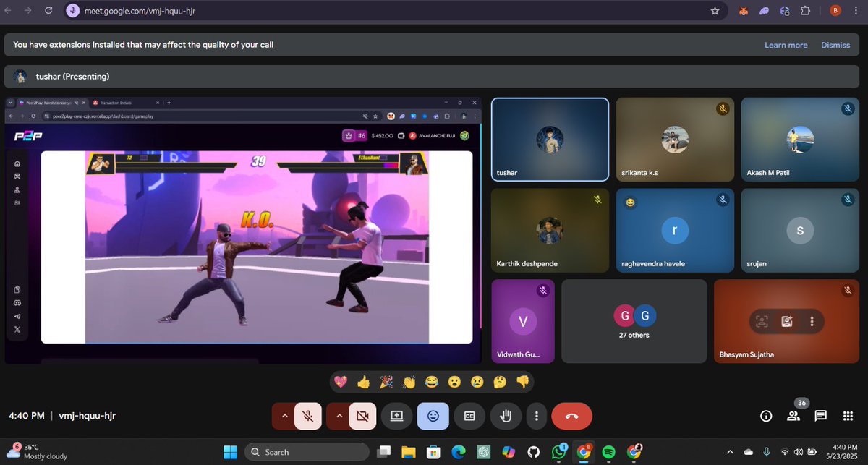Screen dimensions: 868x465
Task: Select Karthik deshpande's video tile
Action: (x=550, y=230)
